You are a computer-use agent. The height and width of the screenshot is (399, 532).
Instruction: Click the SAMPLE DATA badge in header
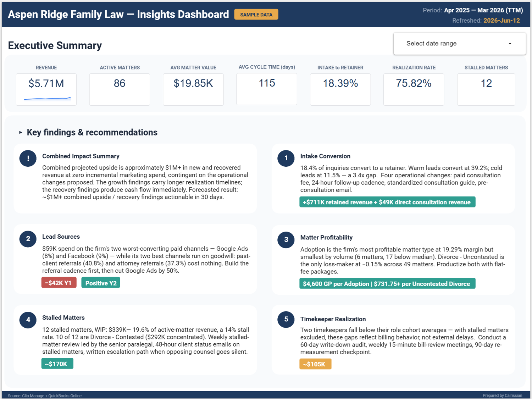point(256,15)
